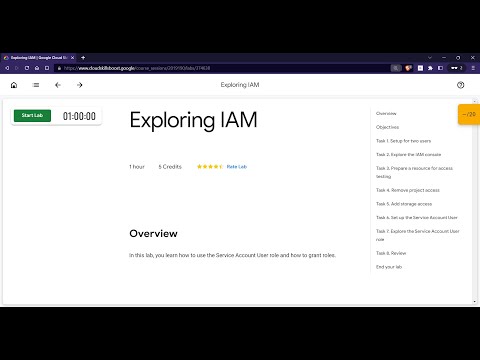Jump to End your lab
Image resolution: width=480 pixels, height=360 pixels.
(389, 267)
